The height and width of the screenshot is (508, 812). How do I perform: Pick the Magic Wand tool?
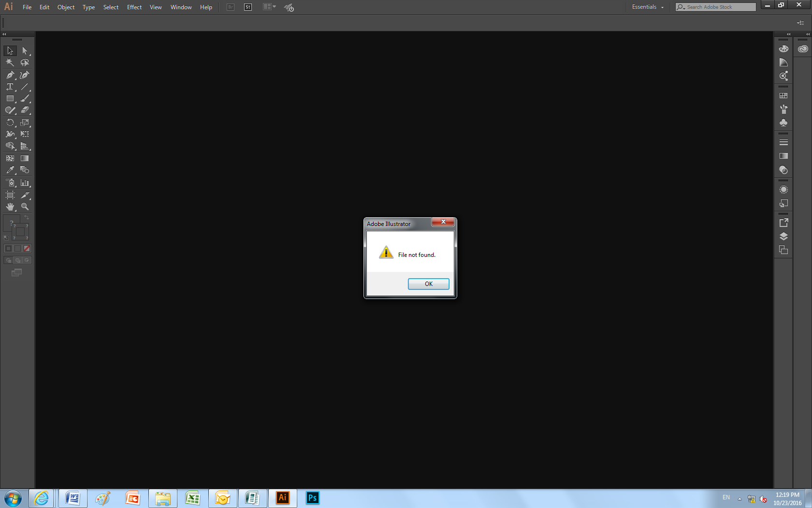tap(10, 62)
